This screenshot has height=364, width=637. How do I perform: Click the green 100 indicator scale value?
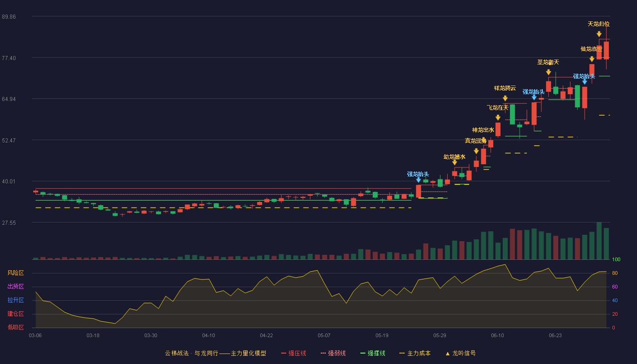click(616, 260)
